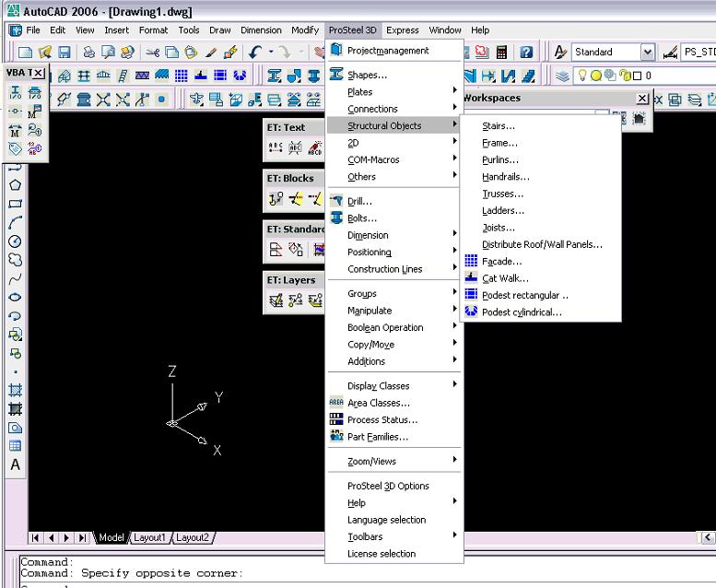Select the Polygon draw tool

pos(15,185)
